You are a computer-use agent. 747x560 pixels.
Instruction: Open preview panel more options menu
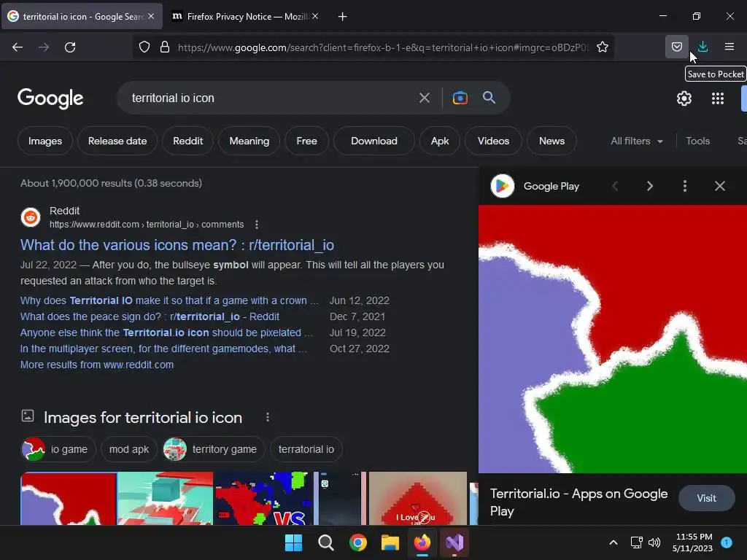pyautogui.click(x=684, y=186)
